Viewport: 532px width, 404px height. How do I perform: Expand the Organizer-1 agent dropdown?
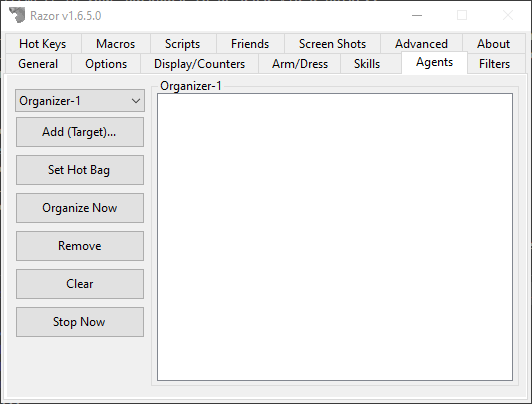pyautogui.click(x=80, y=101)
